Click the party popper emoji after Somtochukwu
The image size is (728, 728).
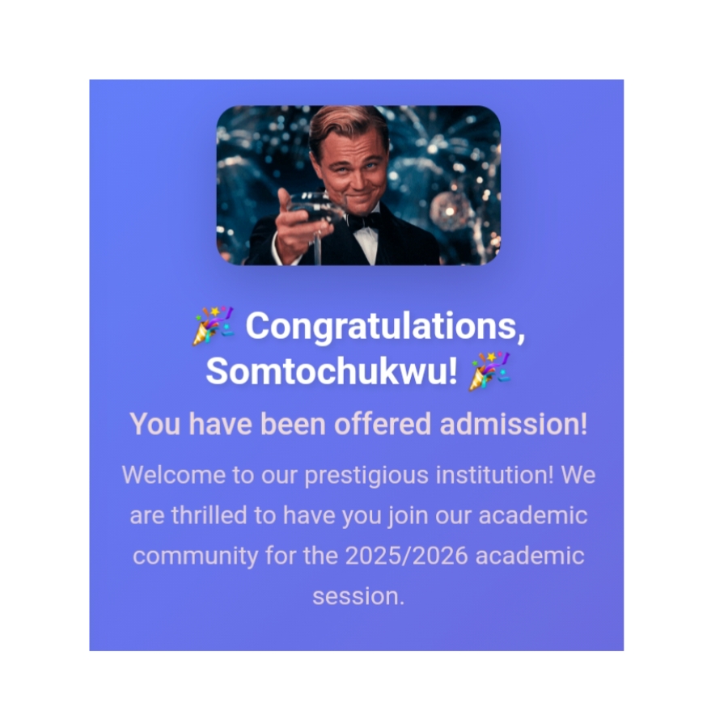point(490,370)
